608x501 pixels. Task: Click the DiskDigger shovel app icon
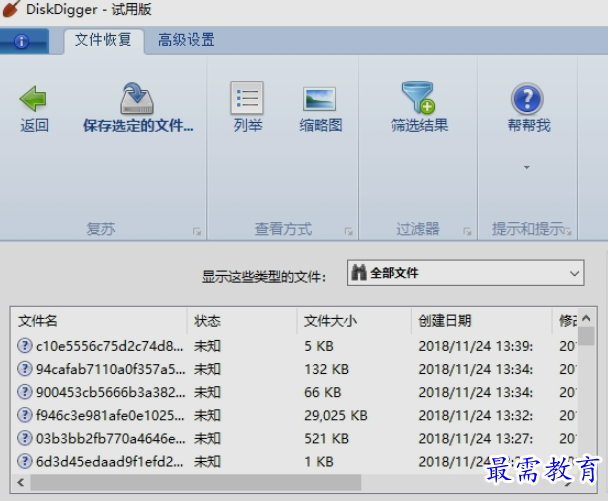11,9
